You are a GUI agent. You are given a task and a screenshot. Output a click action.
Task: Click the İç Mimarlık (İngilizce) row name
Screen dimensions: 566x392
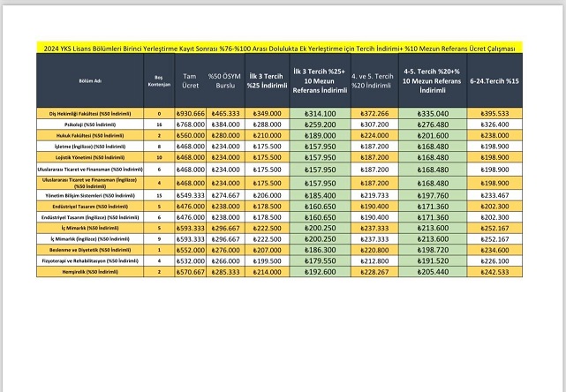click(x=90, y=239)
